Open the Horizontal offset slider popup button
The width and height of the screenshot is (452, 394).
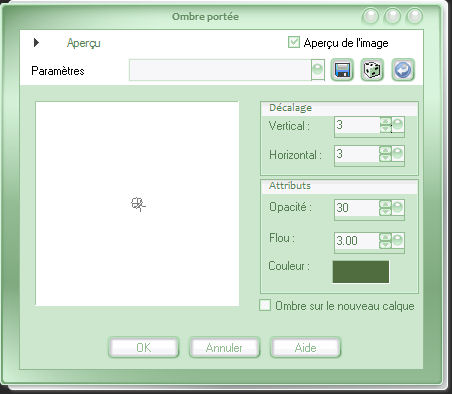(398, 154)
